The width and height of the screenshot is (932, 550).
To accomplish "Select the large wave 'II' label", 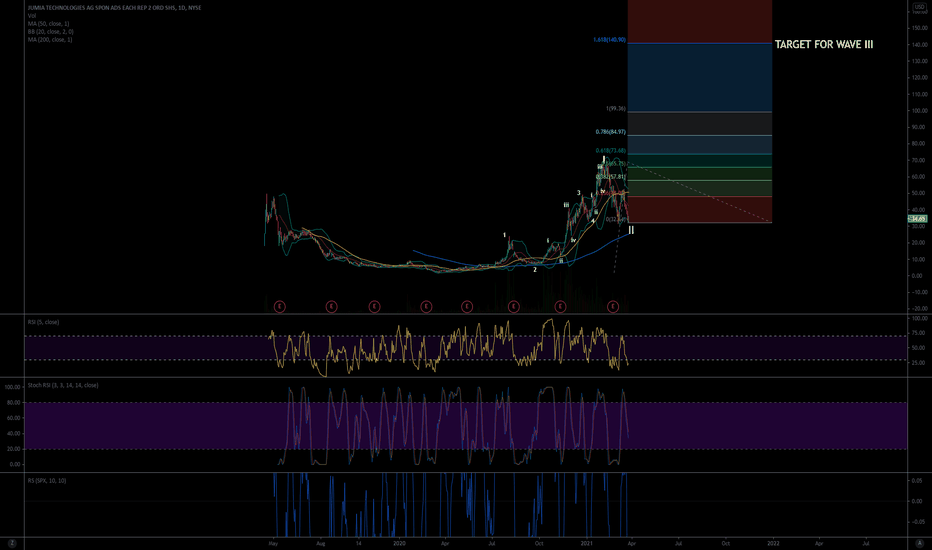I will pyautogui.click(x=631, y=230).
